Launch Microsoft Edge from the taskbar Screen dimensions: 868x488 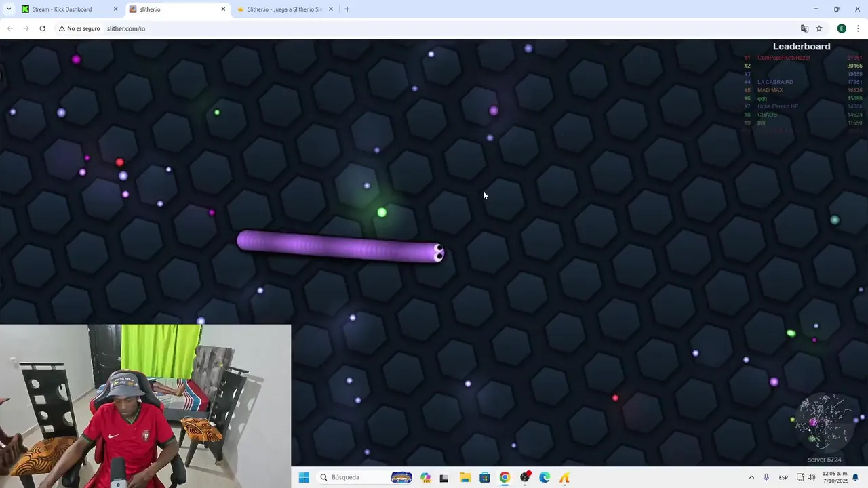click(x=545, y=477)
